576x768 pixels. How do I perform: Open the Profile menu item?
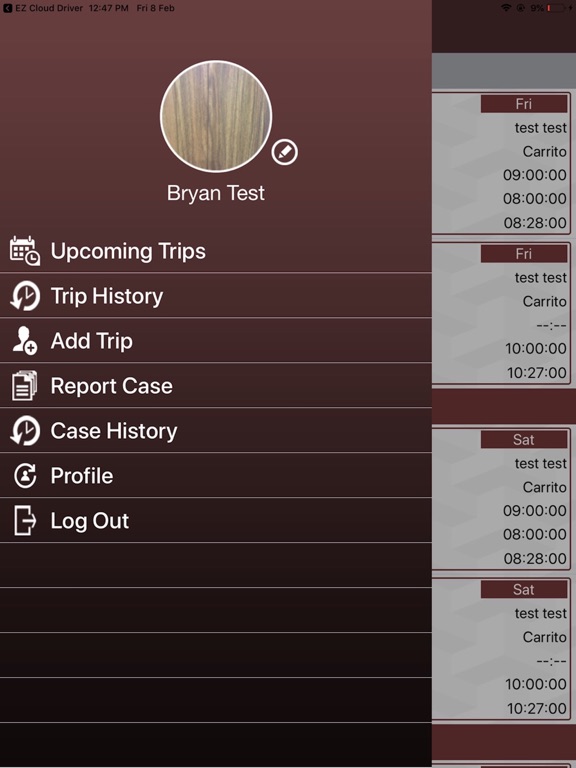pos(216,476)
